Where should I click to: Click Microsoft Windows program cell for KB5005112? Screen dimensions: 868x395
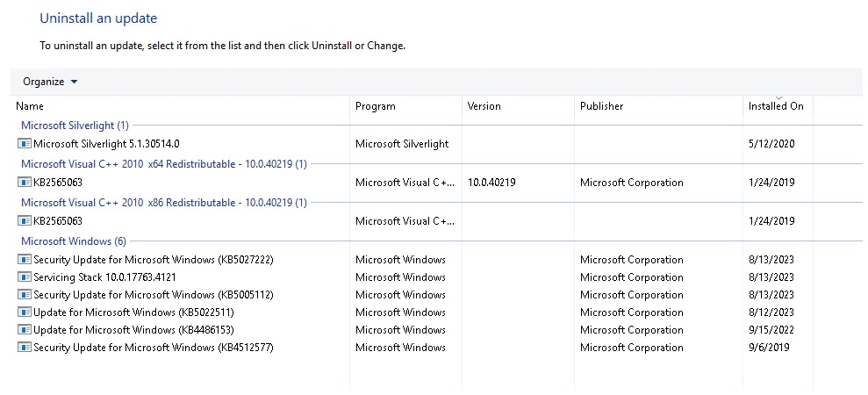click(x=400, y=295)
